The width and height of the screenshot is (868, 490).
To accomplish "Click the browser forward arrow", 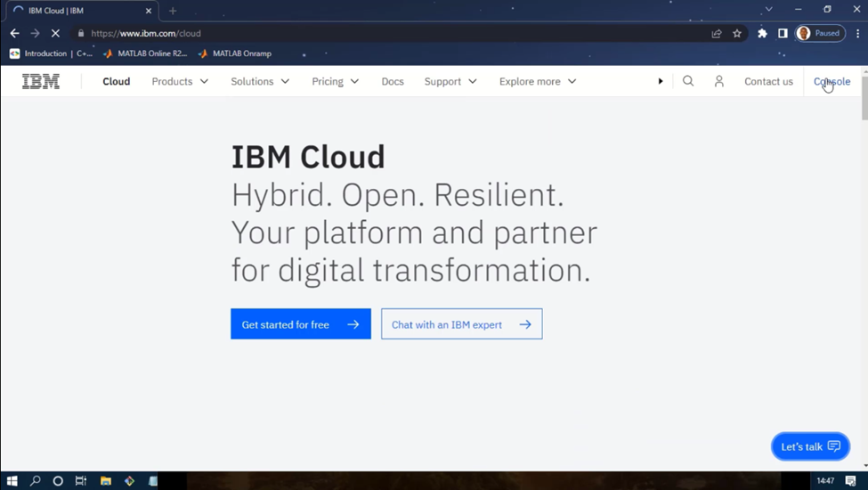I will coord(35,33).
